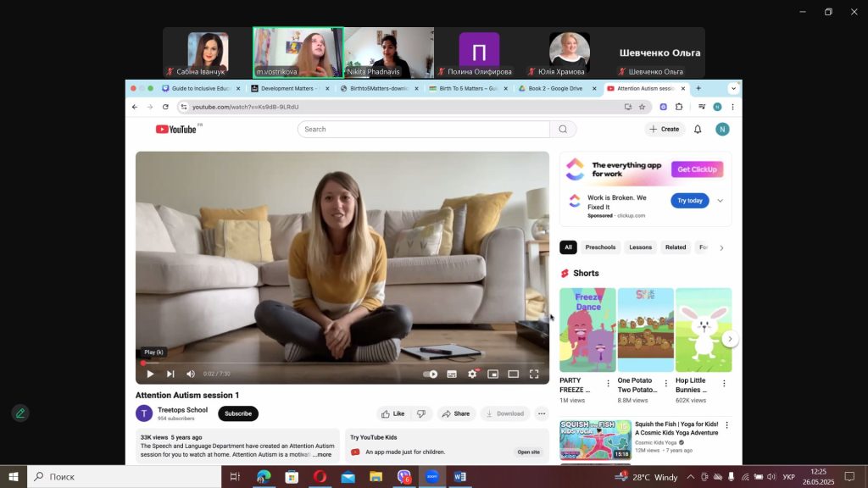The height and width of the screenshot is (488, 868).
Task: Subscribe to Treetops School
Action: (238, 413)
